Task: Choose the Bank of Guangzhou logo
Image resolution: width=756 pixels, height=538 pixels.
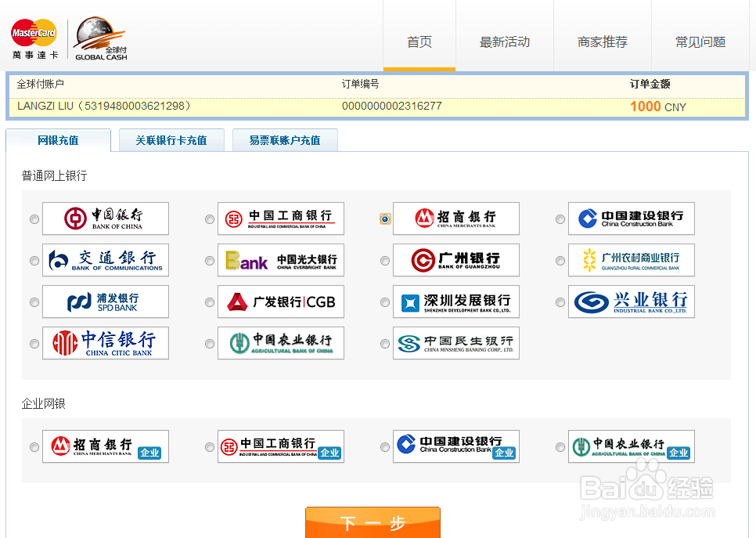Action: click(x=456, y=260)
